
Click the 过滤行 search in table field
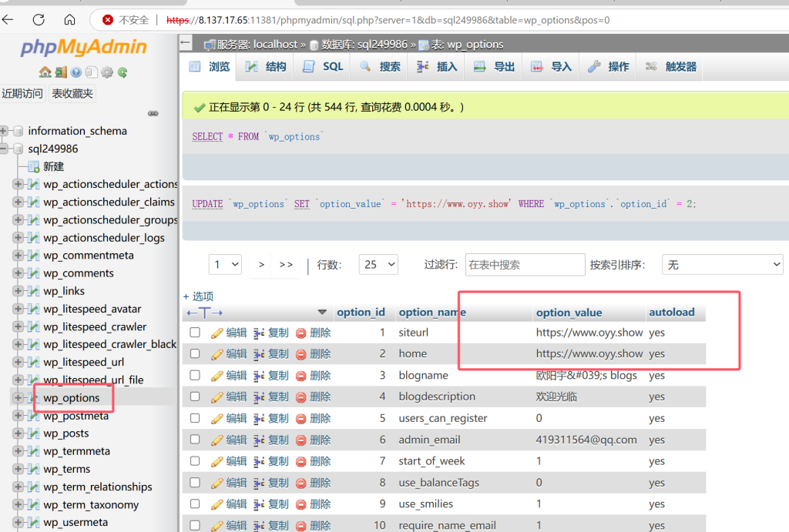[525, 265]
